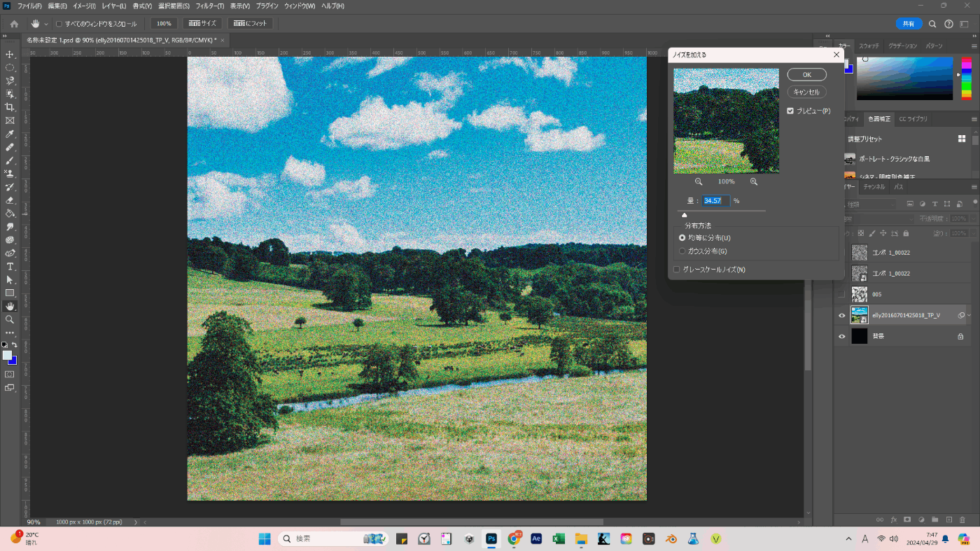Select the Rectangle shape tool
Viewport: 980px width, 551px height.
coord(10,293)
